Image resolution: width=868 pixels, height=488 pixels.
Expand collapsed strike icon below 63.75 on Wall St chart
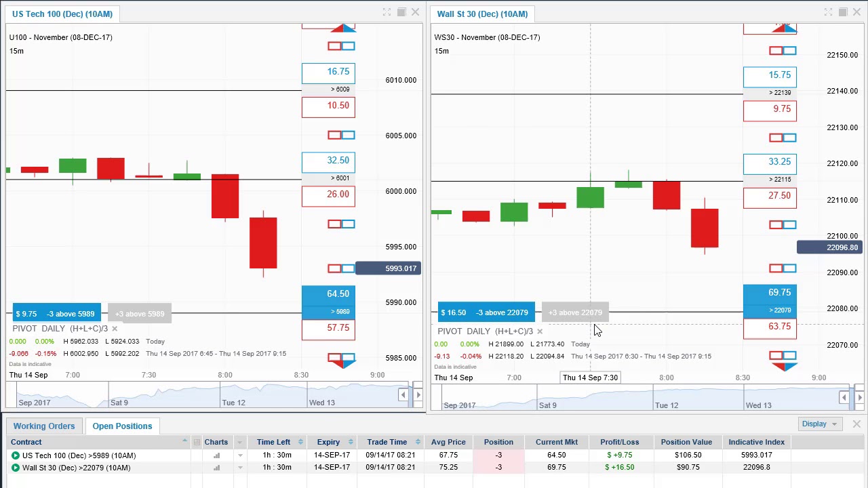[783, 355]
